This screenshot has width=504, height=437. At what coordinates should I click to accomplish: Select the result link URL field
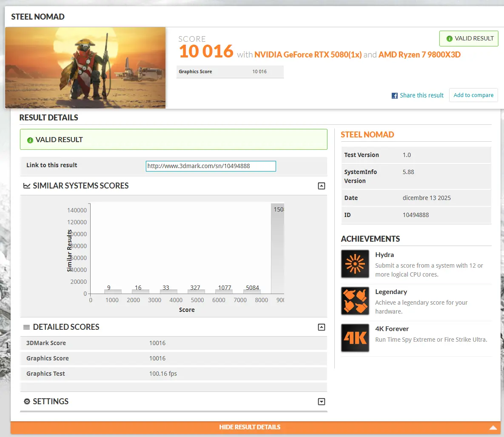tap(211, 166)
